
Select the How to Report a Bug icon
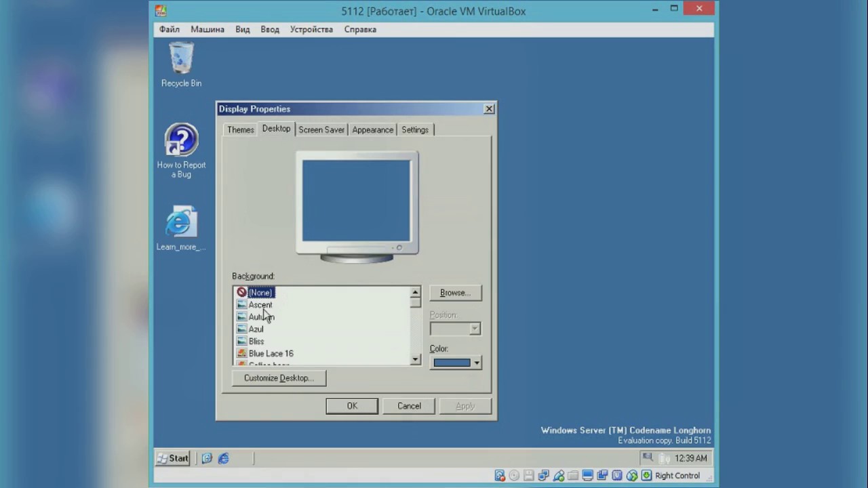(x=181, y=151)
